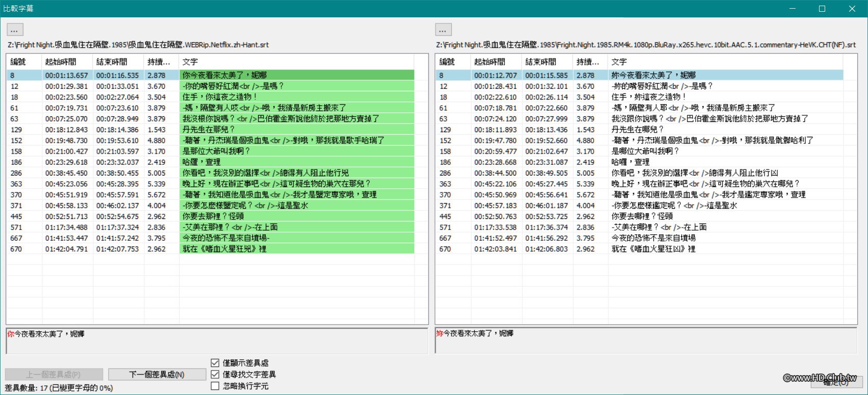The image size is (868, 395).
Task: Select start time 00:01:12.707
Action: (496, 76)
